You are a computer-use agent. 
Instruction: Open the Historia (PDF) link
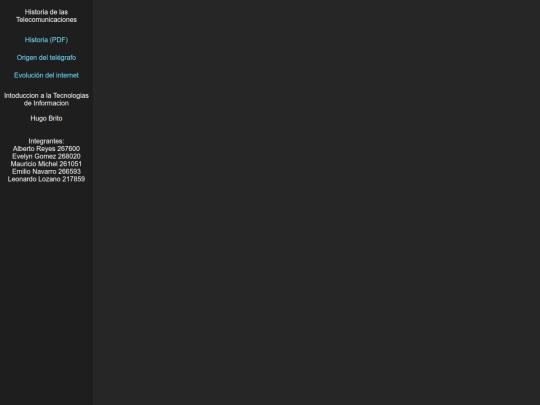pos(46,40)
